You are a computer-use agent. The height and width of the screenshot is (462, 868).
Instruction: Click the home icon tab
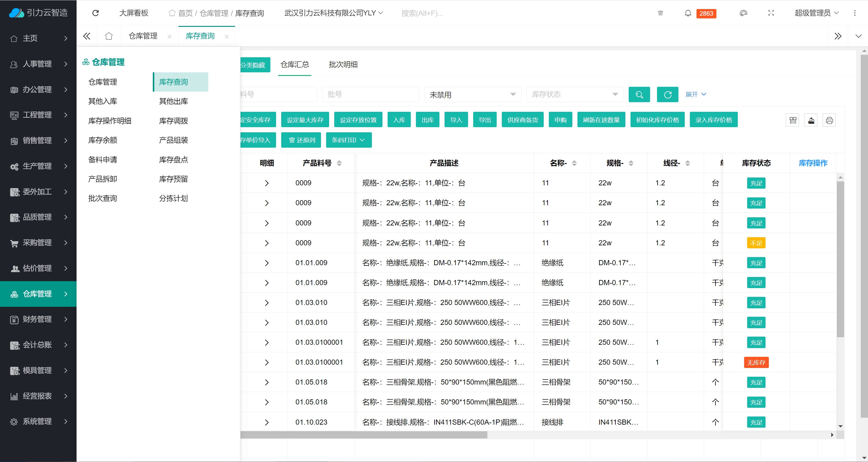[x=108, y=36]
